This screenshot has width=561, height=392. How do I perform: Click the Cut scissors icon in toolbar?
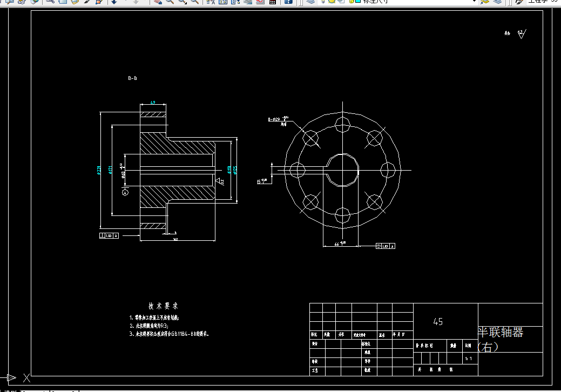pyautogui.click(x=50, y=2)
